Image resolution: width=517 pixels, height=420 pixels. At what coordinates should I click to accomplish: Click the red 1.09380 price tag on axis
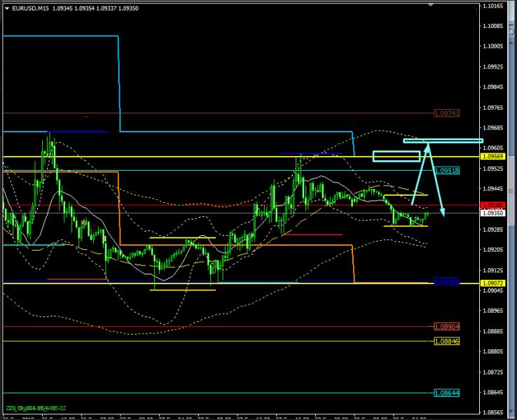pyautogui.click(x=492, y=205)
